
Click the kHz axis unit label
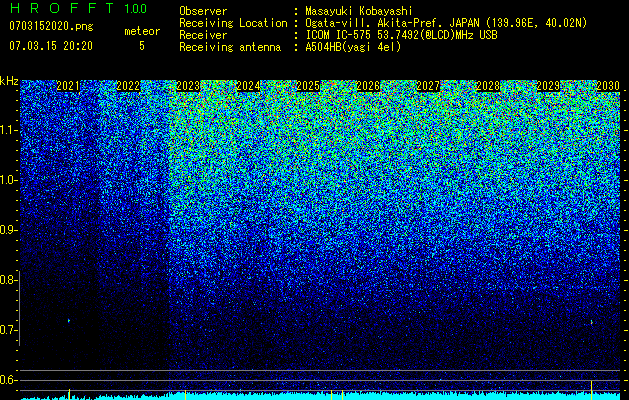(9, 81)
